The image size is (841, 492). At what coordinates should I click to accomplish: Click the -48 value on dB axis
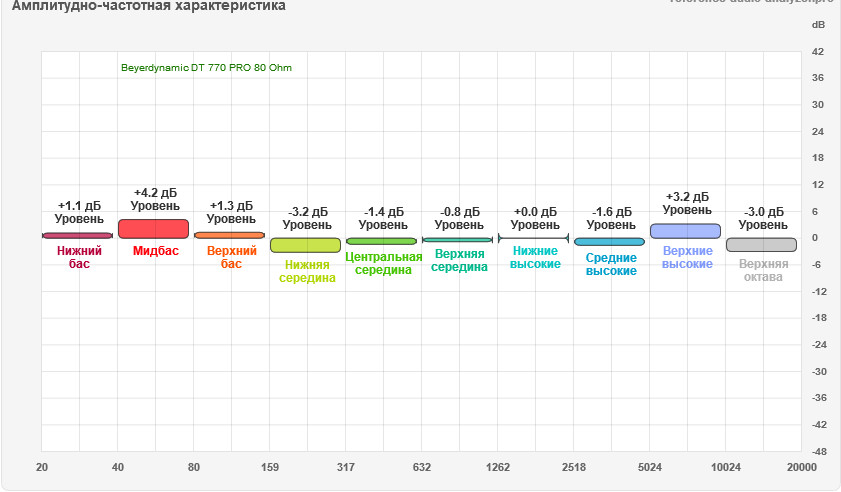pos(818,452)
